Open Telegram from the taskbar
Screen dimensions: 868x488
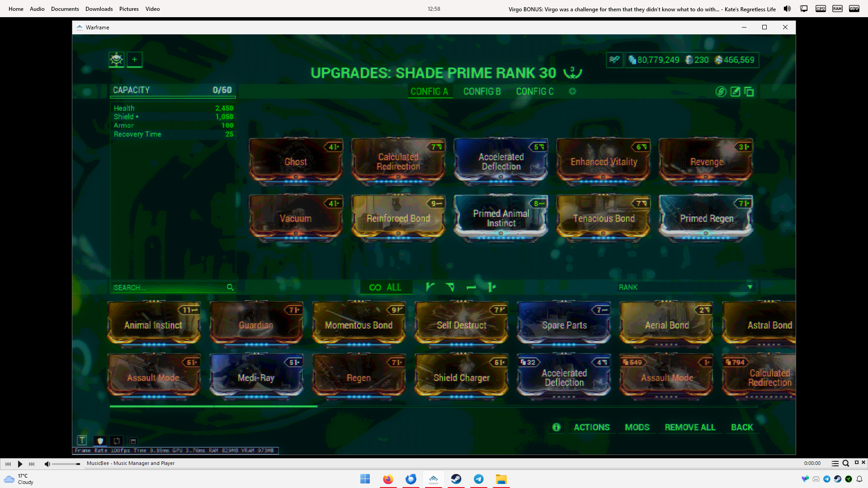[x=479, y=479]
